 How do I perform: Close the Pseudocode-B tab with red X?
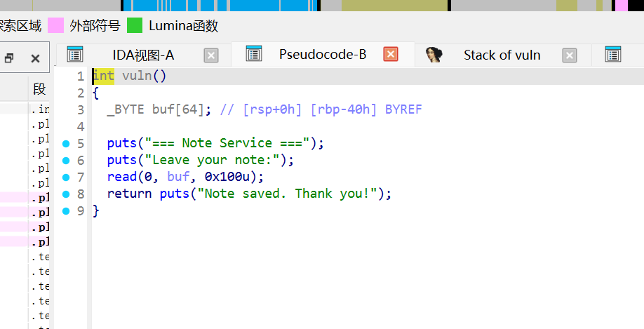click(x=391, y=54)
